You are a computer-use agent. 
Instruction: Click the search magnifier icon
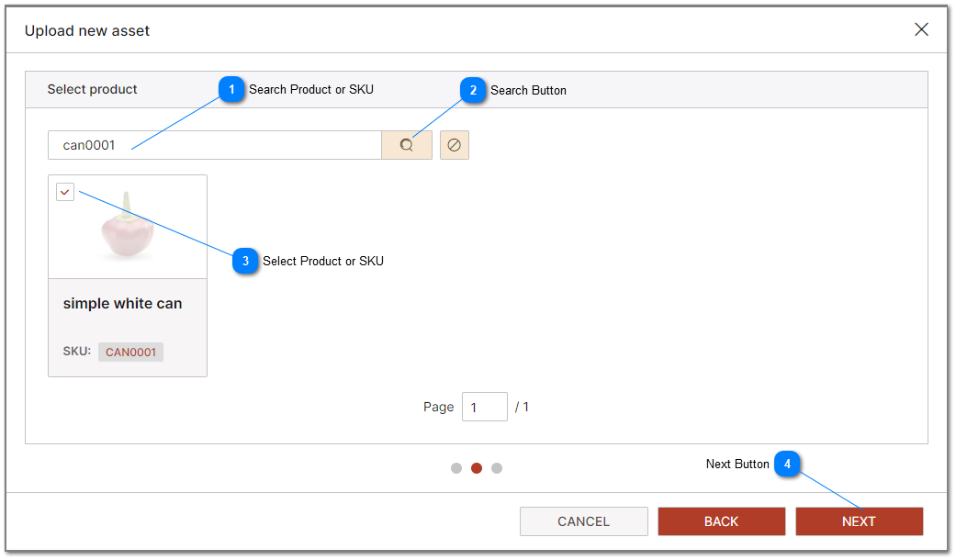(407, 144)
